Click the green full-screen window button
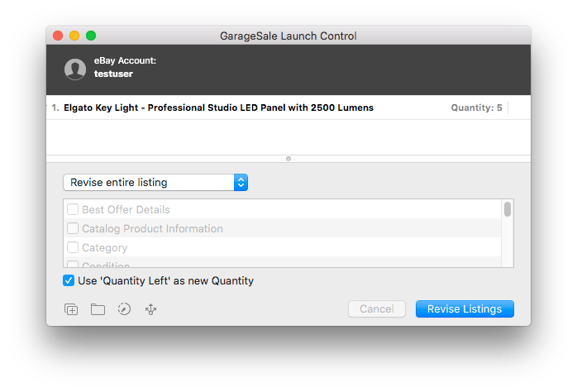Image resolution: width=577 pixels, height=392 pixels. point(91,36)
